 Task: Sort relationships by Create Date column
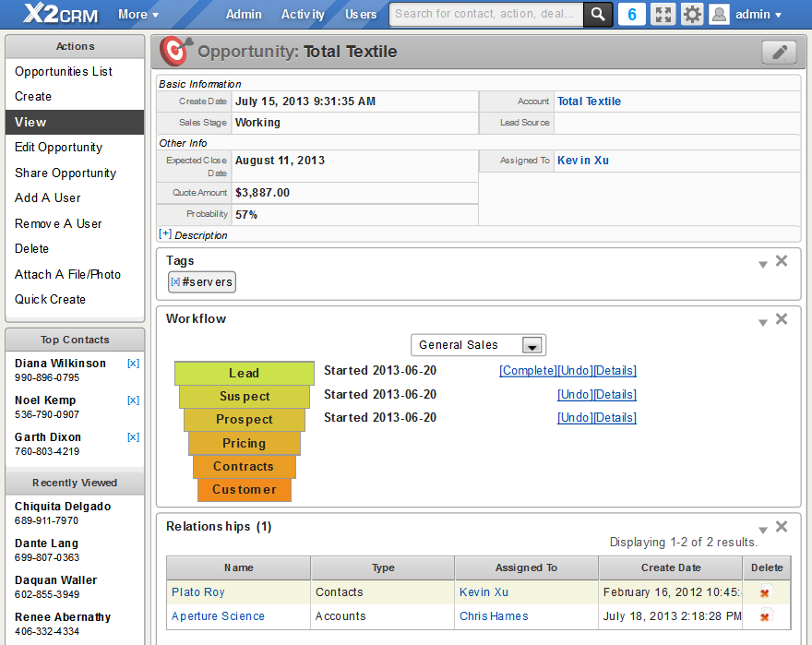(x=671, y=567)
